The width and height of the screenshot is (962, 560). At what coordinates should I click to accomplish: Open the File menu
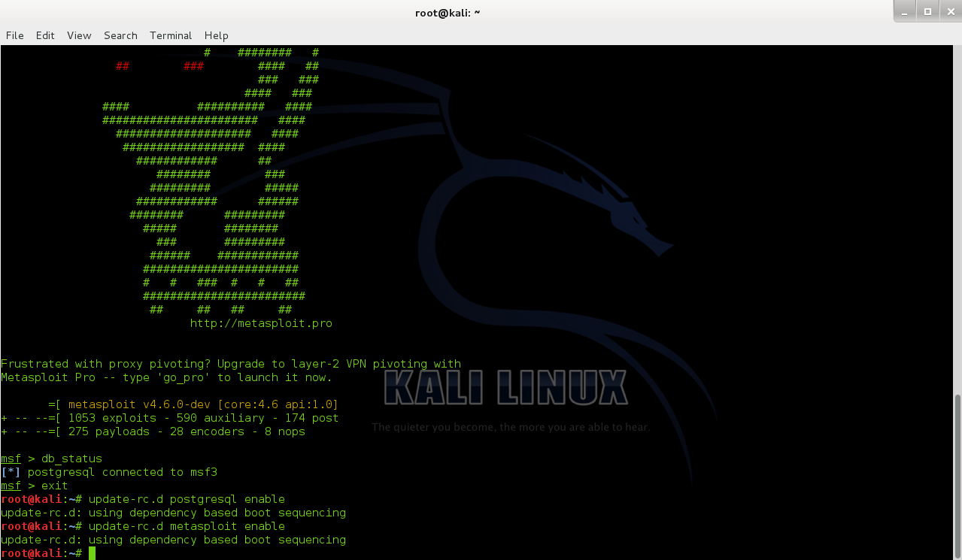[15, 35]
